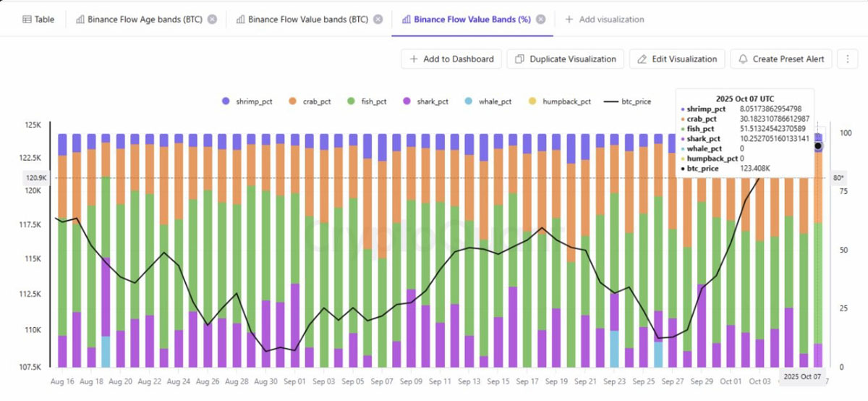Image resolution: width=868 pixels, height=401 pixels.
Task: Click the copy icon on Duplicate Visualization
Action: pyautogui.click(x=519, y=59)
